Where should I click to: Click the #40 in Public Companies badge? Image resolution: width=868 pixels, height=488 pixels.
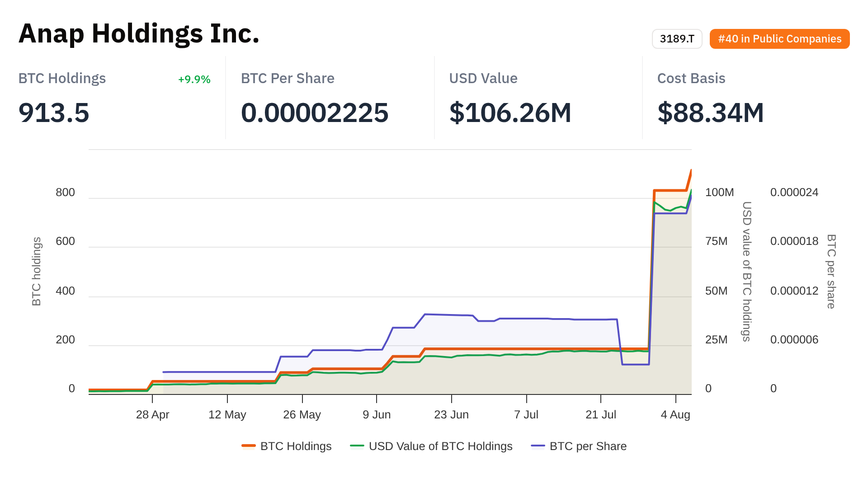coord(779,39)
